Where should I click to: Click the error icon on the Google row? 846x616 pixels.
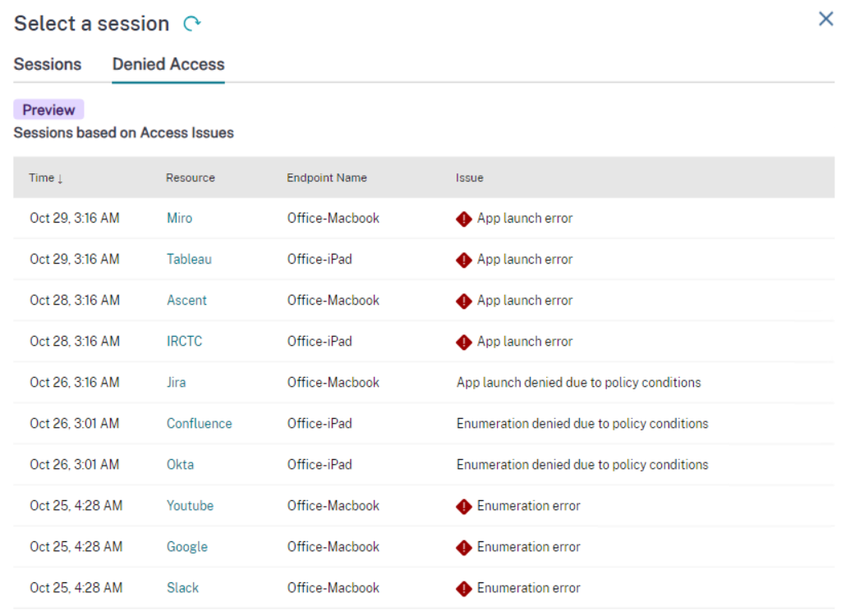pyautogui.click(x=463, y=546)
